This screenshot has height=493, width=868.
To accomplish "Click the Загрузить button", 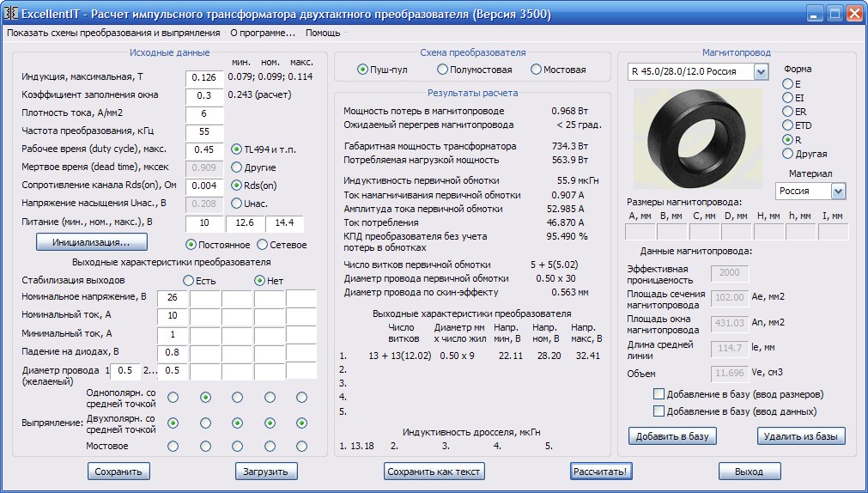I will pyautogui.click(x=267, y=472).
